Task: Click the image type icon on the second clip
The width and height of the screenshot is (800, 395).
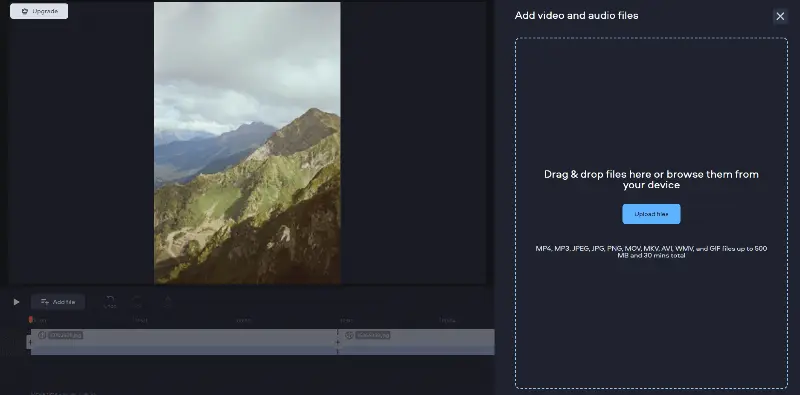Action: tap(349, 335)
